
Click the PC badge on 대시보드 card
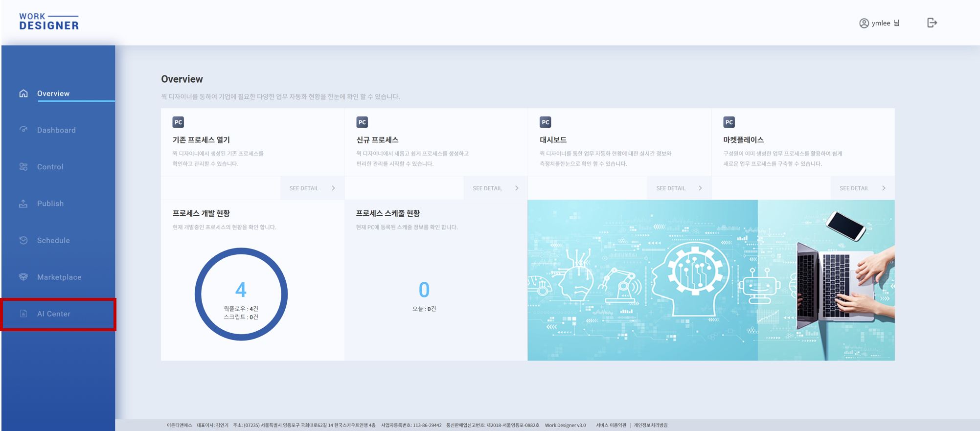pyautogui.click(x=546, y=122)
